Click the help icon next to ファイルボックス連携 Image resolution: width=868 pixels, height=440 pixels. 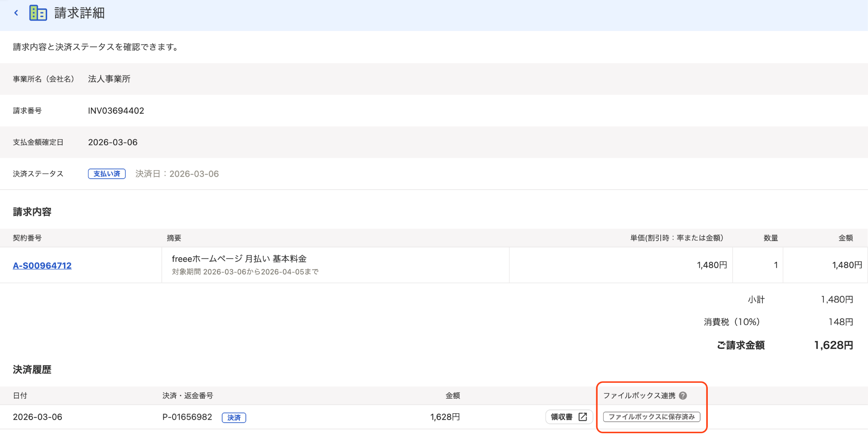(x=683, y=395)
